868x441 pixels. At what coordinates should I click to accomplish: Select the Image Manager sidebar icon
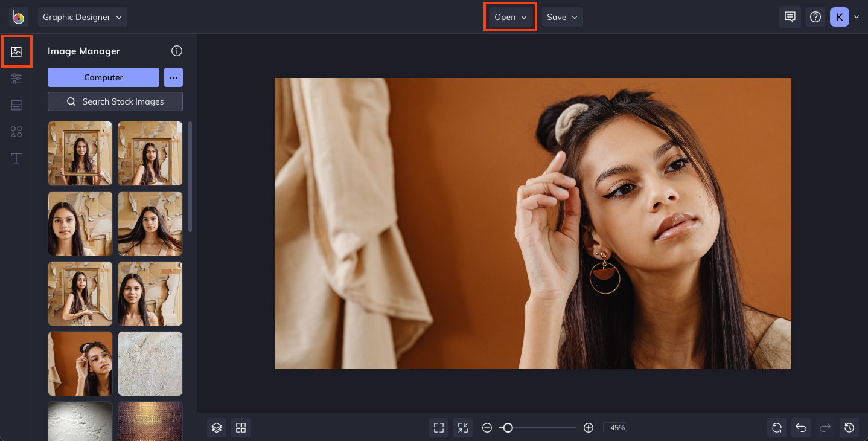16,51
